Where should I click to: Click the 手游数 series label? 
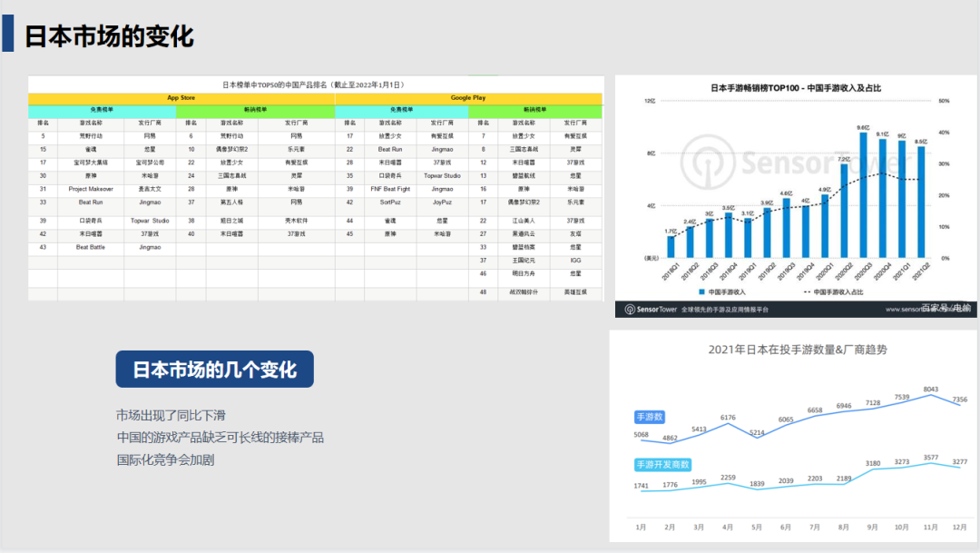click(650, 417)
